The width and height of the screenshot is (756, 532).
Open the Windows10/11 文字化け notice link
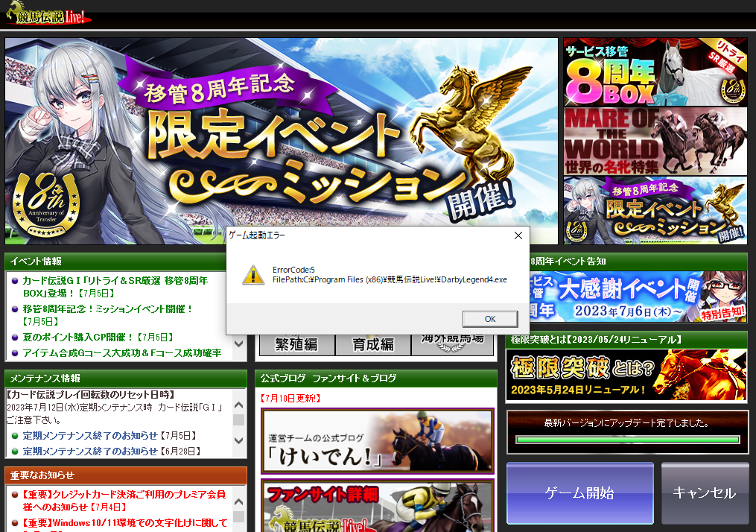tap(125, 523)
